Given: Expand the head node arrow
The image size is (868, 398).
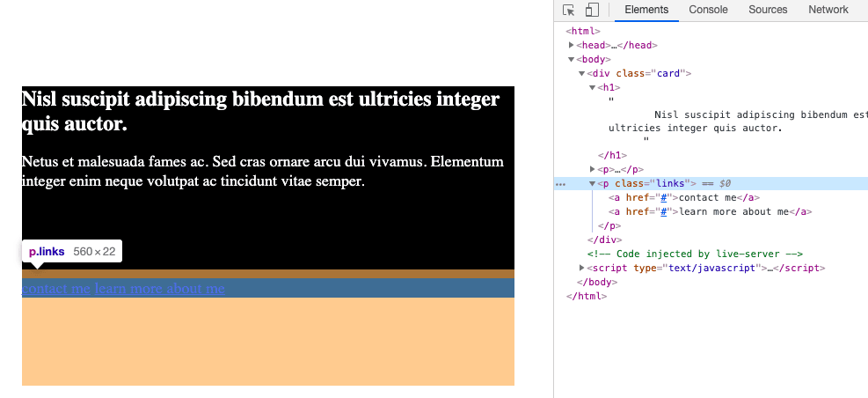Looking at the screenshot, I should point(572,45).
